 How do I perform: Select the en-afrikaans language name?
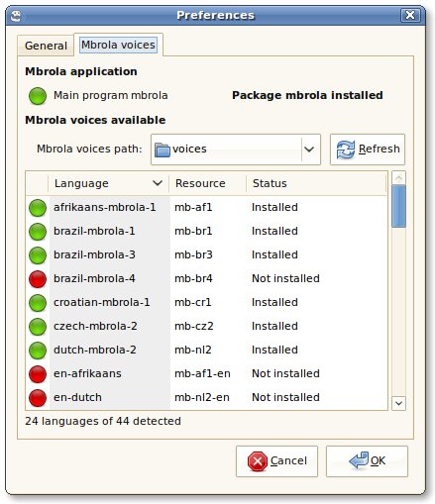point(87,373)
